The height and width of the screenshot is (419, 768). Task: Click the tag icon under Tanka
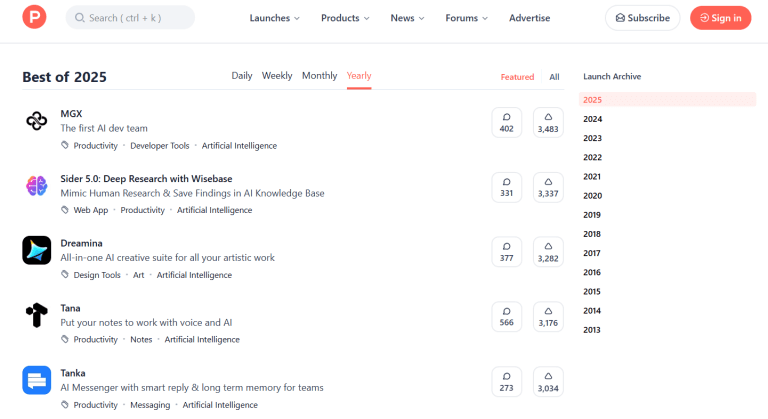tap(65, 404)
